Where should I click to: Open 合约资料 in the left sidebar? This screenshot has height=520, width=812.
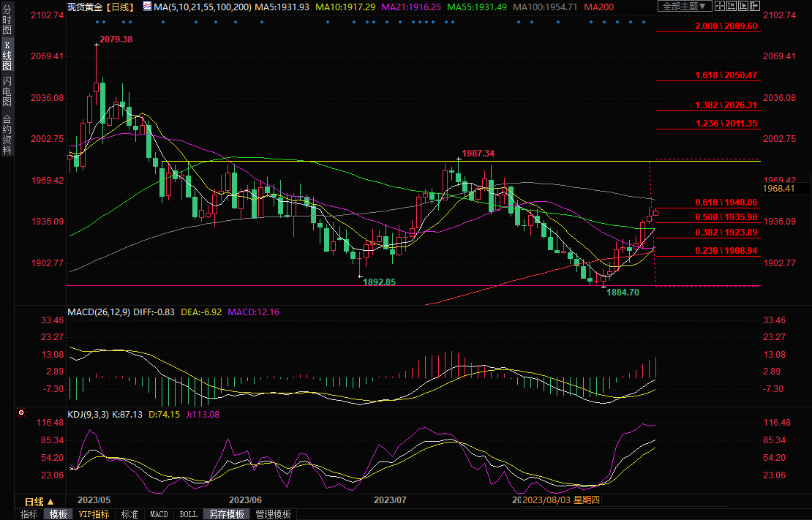7,134
